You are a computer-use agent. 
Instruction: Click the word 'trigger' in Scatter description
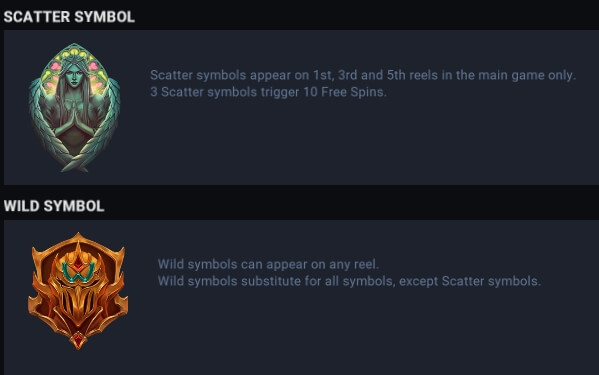(x=280, y=92)
